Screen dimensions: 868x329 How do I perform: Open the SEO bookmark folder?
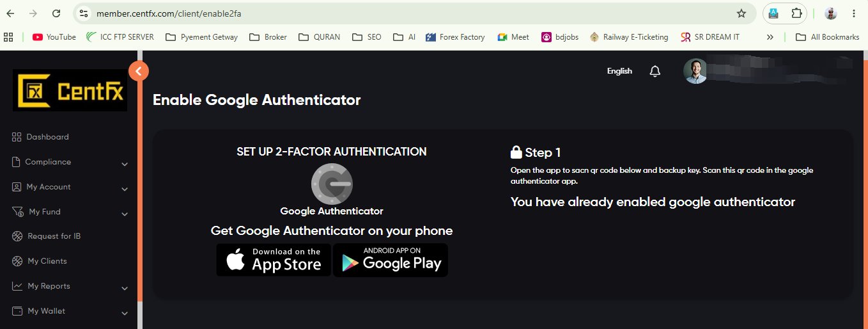click(367, 37)
